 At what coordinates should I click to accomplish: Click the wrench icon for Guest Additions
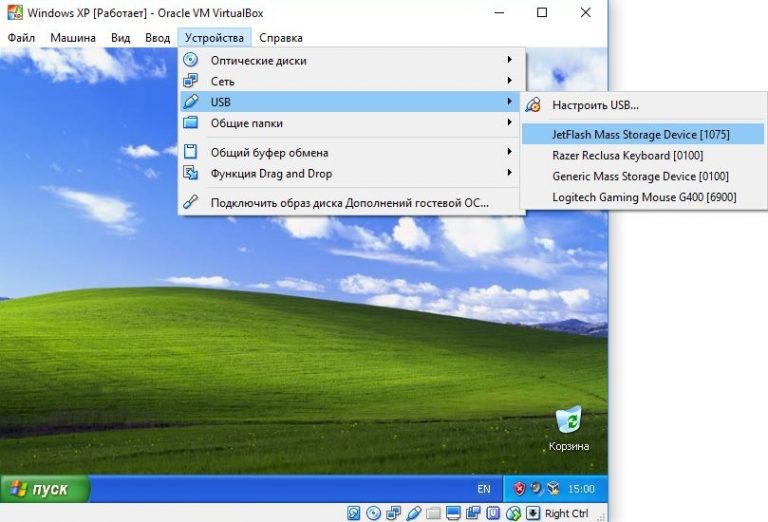click(x=191, y=202)
